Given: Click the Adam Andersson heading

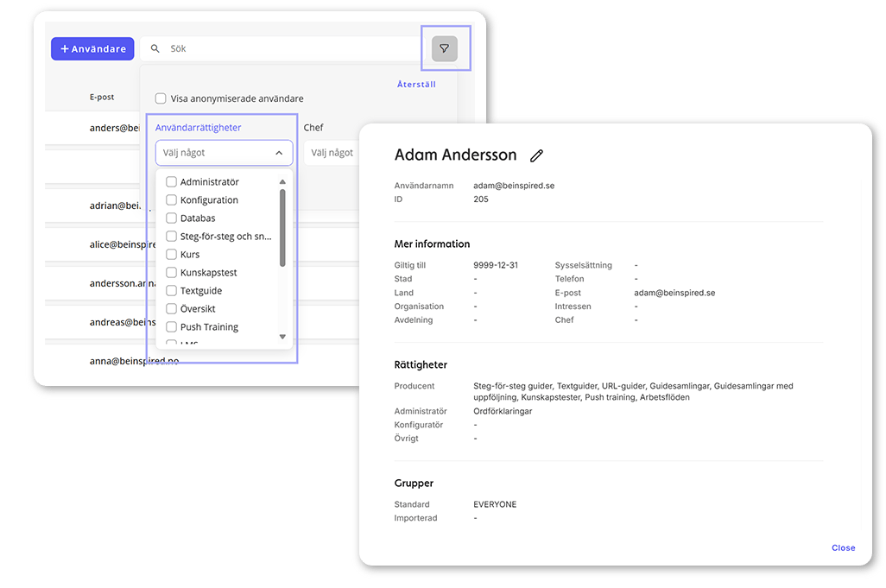Looking at the screenshot, I should point(455,155).
